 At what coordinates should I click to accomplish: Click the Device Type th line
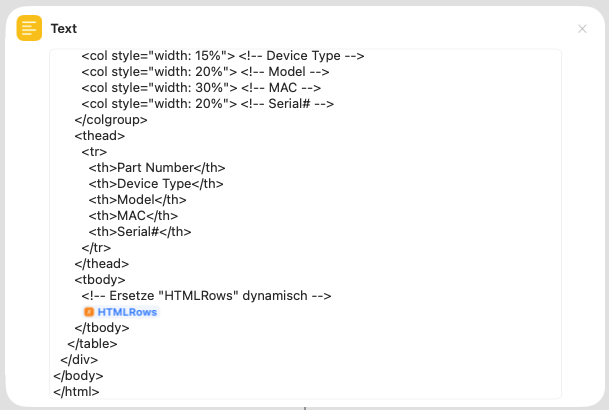(155, 184)
